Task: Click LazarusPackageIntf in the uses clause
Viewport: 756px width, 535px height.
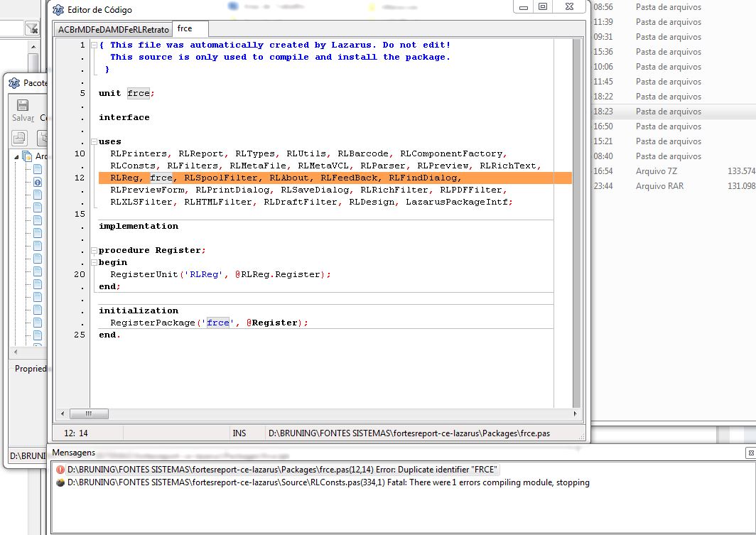Action: (457, 202)
